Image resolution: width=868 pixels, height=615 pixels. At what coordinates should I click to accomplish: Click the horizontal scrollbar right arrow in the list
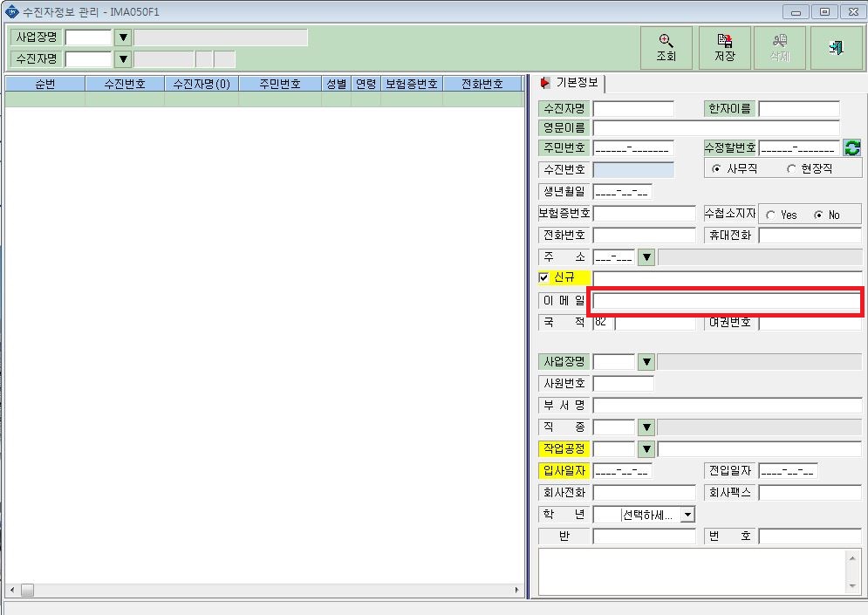pyautogui.click(x=517, y=590)
